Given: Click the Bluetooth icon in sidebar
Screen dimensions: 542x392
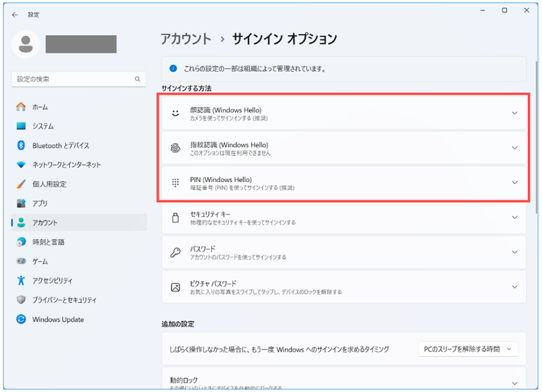Looking at the screenshot, I should (x=21, y=146).
